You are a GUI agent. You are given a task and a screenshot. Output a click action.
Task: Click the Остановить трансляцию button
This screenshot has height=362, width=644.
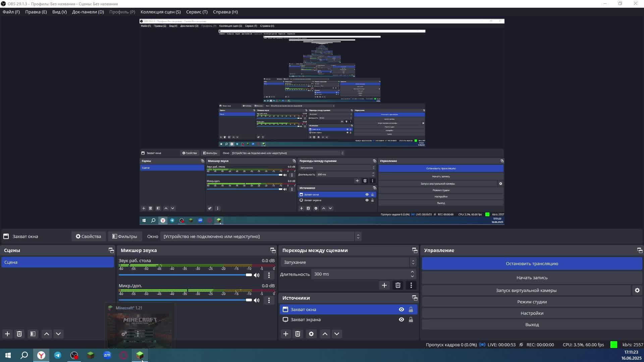[x=532, y=264]
